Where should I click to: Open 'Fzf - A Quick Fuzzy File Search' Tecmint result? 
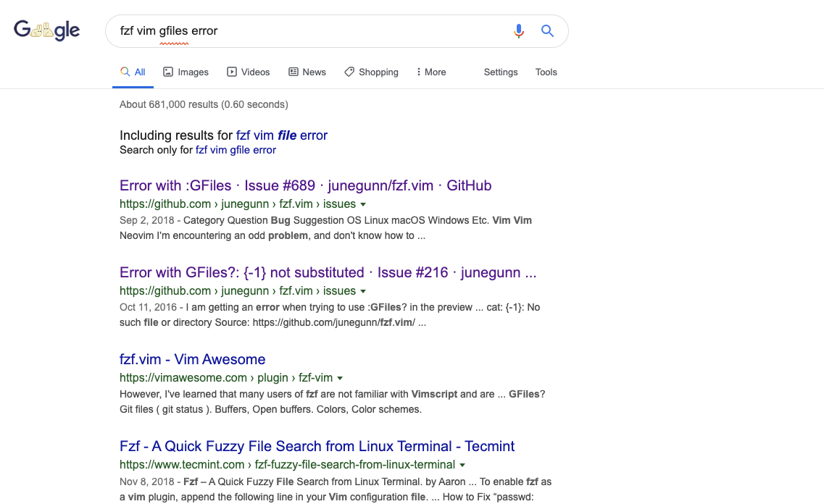pos(317,446)
